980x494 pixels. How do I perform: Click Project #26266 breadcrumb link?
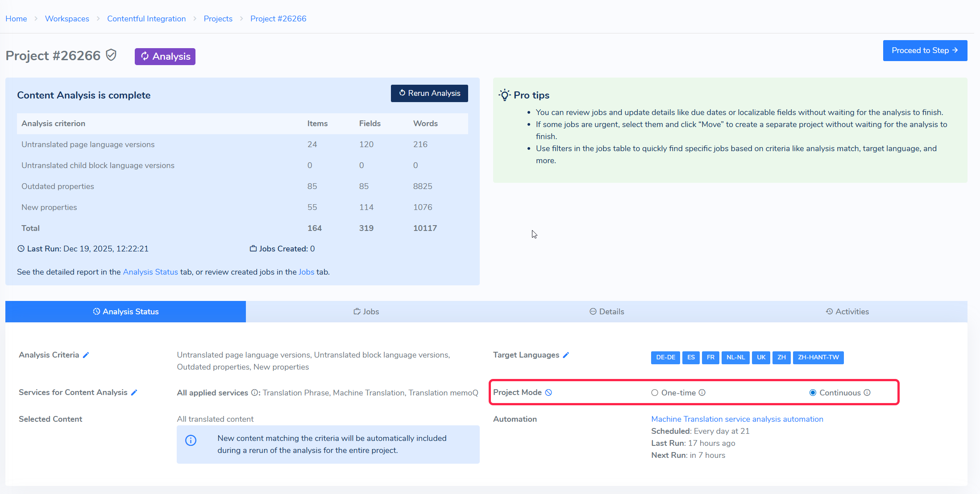coord(278,19)
